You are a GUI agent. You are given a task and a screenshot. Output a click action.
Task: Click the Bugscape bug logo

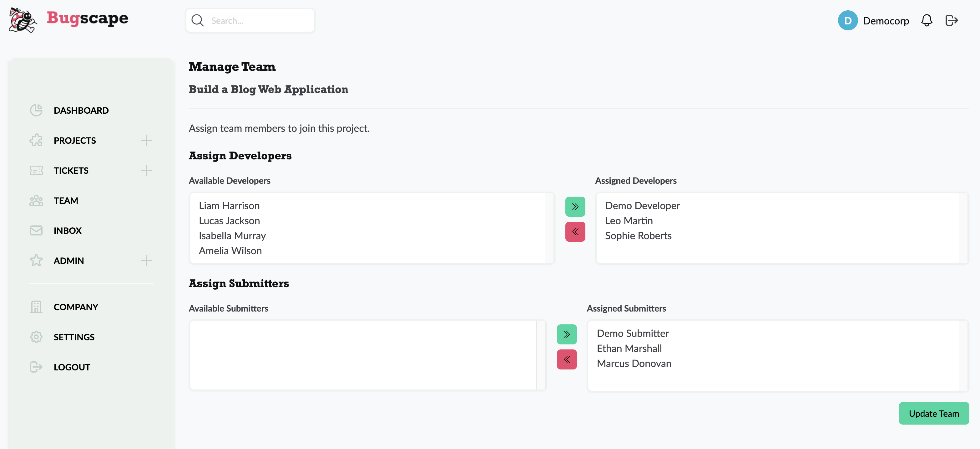tap(23, 20)
